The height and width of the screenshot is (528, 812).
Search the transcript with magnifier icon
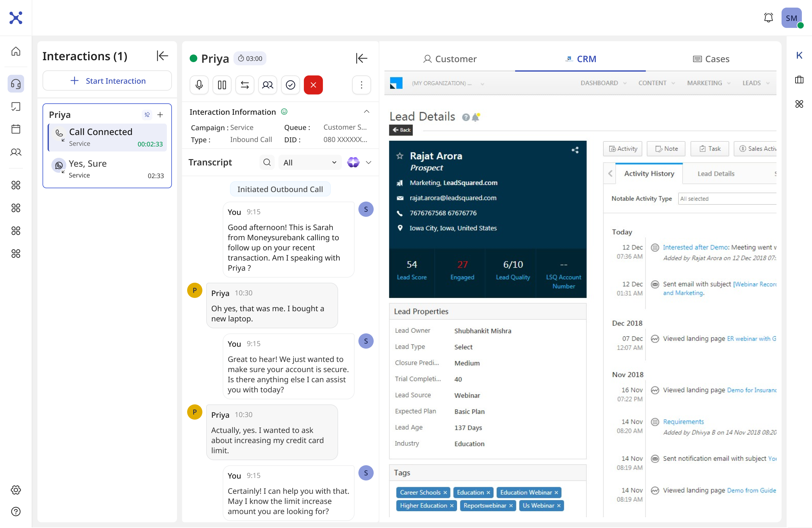tap(267, 162)
